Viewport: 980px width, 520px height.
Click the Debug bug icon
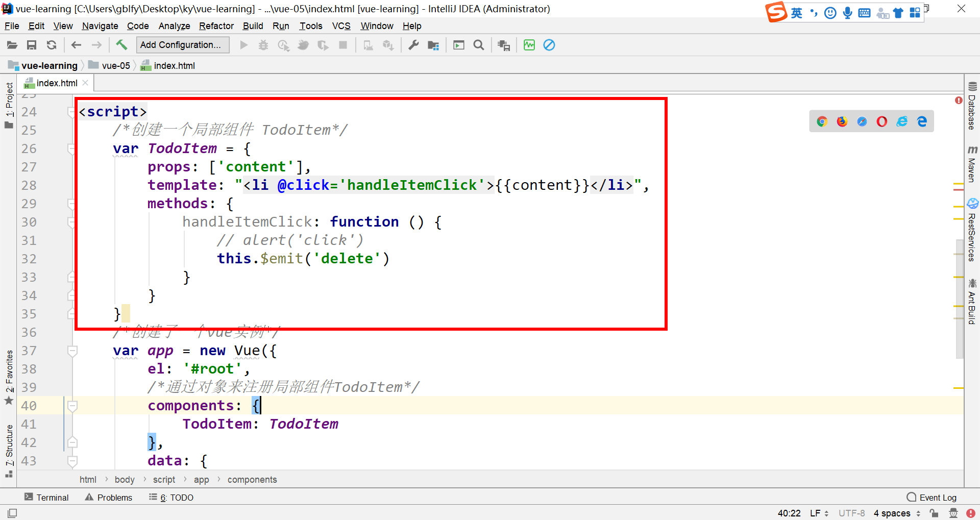point(263,45)
